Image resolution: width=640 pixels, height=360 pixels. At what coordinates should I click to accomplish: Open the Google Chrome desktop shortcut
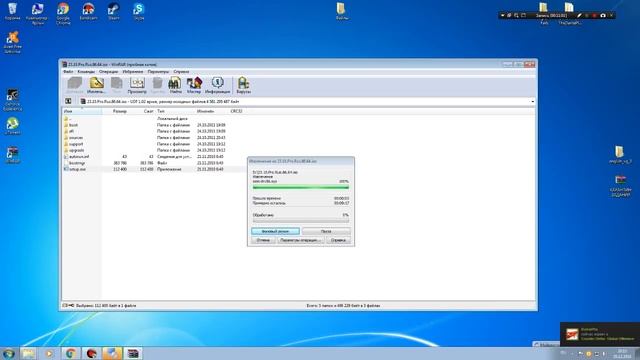(x=63, y=13)
